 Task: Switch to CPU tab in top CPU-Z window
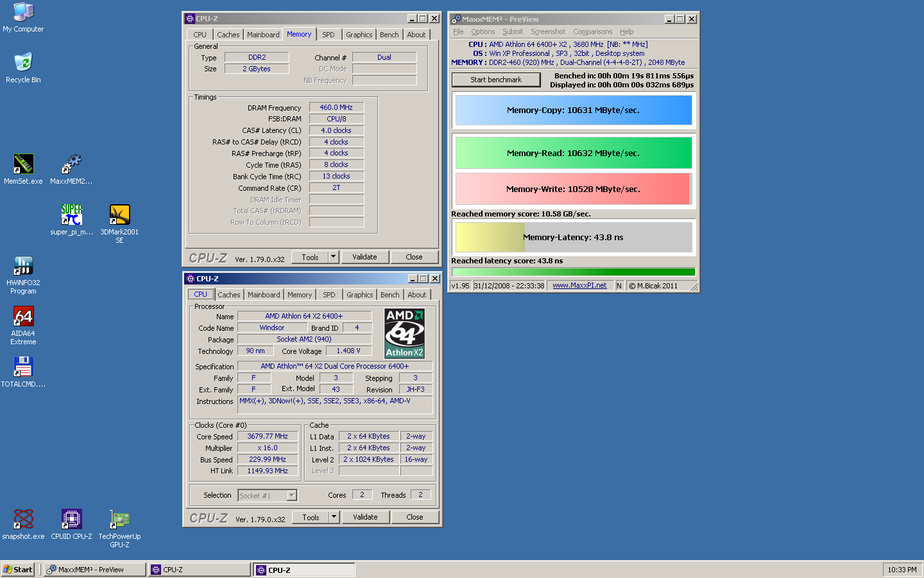coord(200,35)
